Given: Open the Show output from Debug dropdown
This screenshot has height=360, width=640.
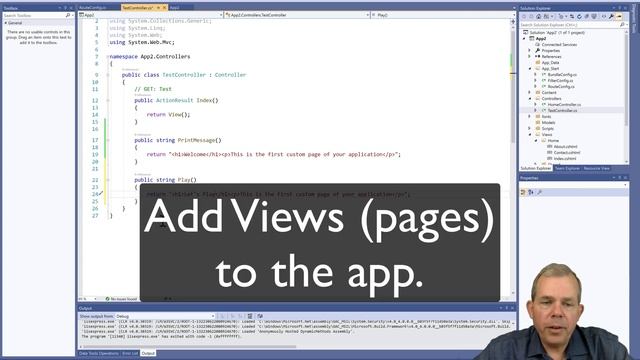Looking at the screenshot, I should [x=165, y=316].
